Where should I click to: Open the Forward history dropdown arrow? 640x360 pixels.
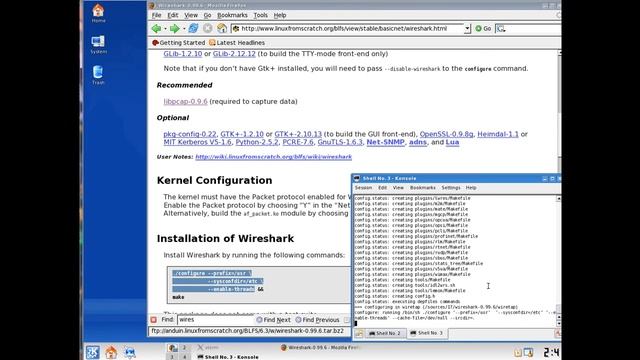[184, 29]
